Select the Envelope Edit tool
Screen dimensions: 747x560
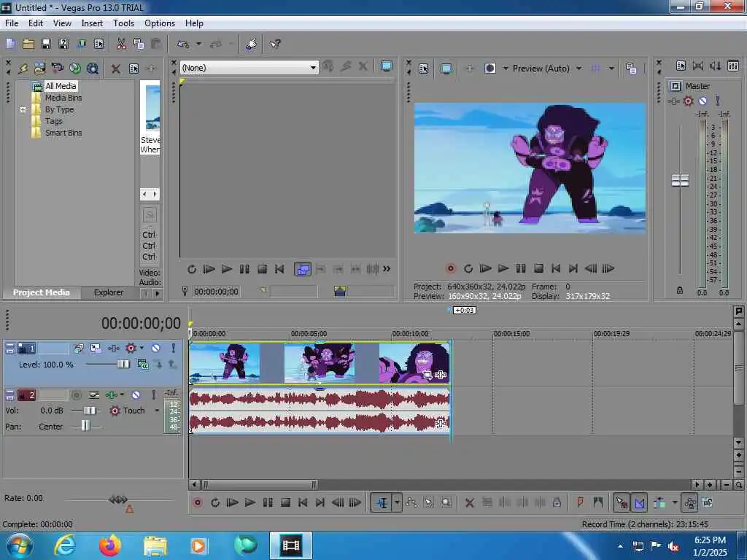pos(411,502)
